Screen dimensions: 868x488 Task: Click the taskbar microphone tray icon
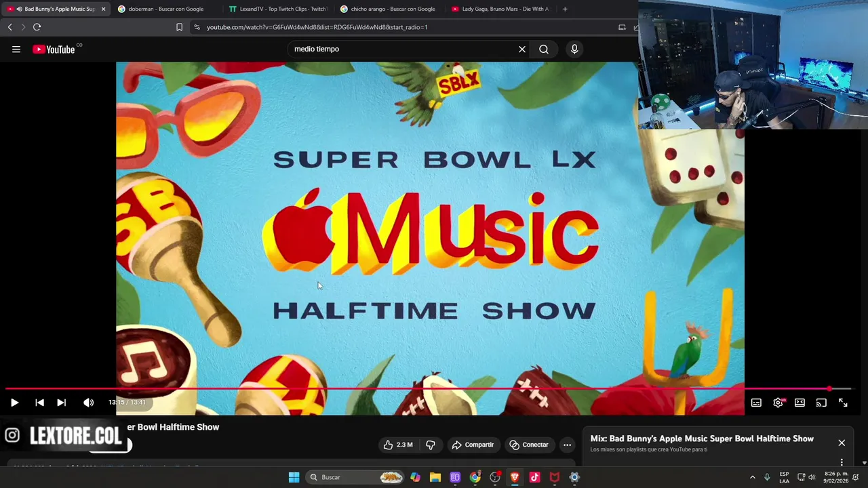tap(767, 477)
